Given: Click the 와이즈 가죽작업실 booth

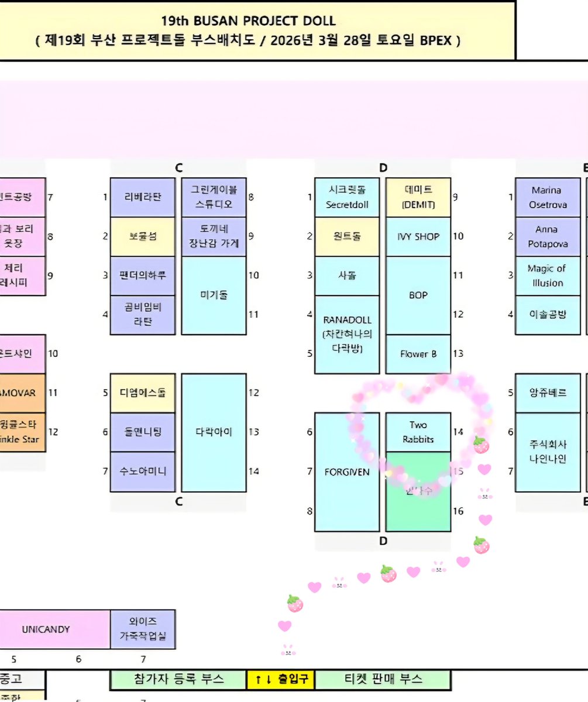Looking at the screenshot, I should pyautogui.click(x=143, y=629).
